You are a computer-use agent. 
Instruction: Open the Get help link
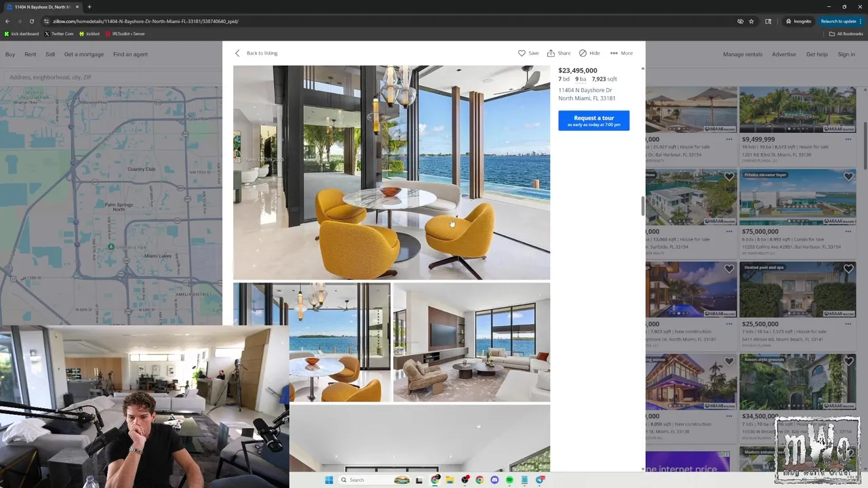click(x=817, y=54)
